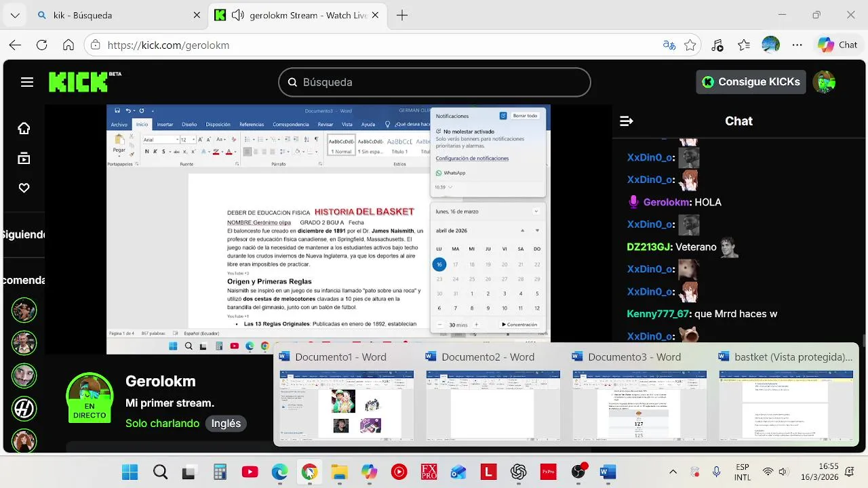Viewport: 868px width, 488px height.
Task: Click DZ213GJ username in chat
Action: coord(650,247)
